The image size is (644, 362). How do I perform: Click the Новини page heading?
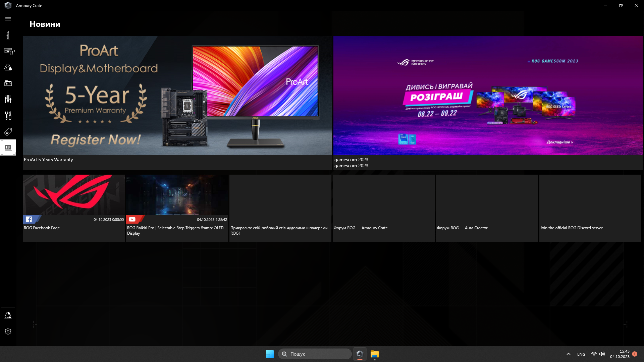(x=45, y=24)
